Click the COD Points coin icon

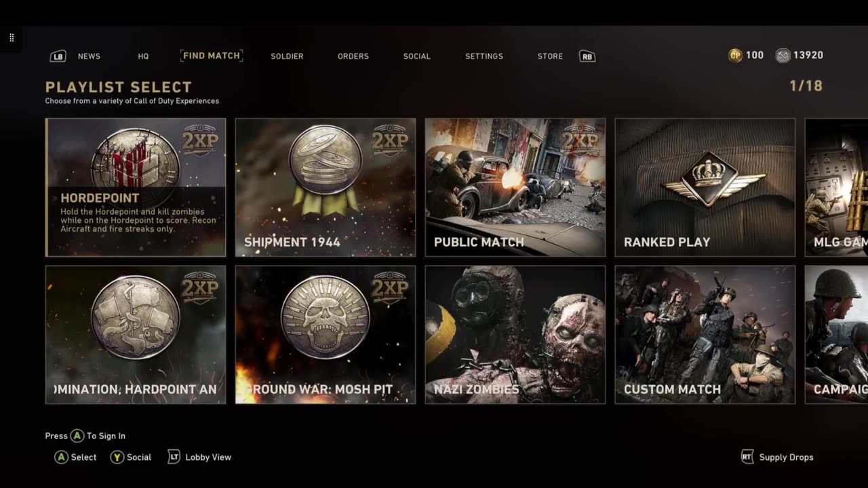(735, 56)
